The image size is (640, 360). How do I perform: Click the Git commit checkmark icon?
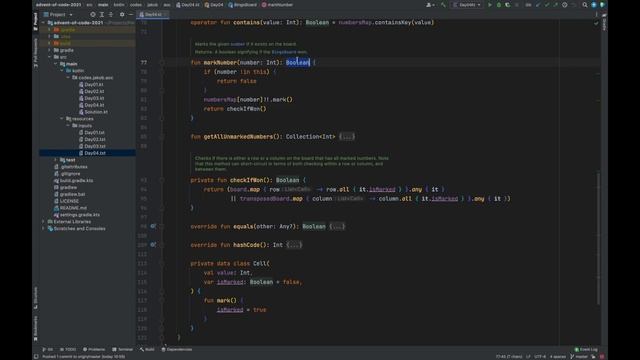point(547,5)
